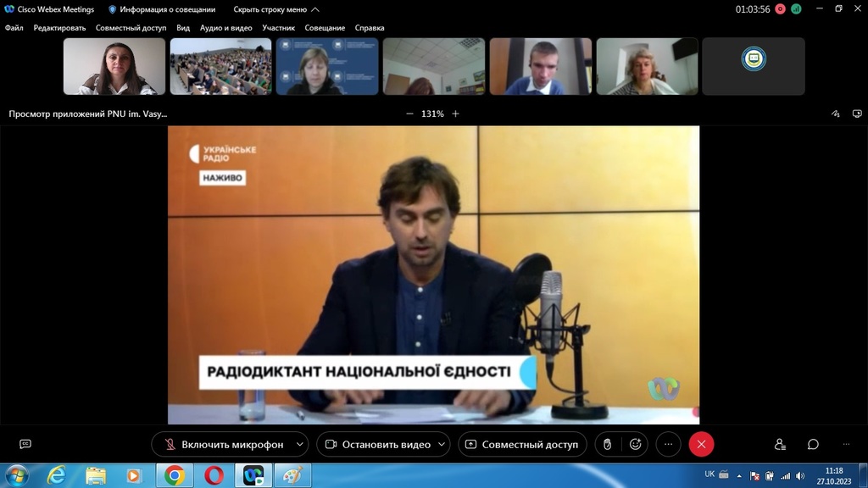Open the participants panel

pyautogui.click(x=780, y=444)
